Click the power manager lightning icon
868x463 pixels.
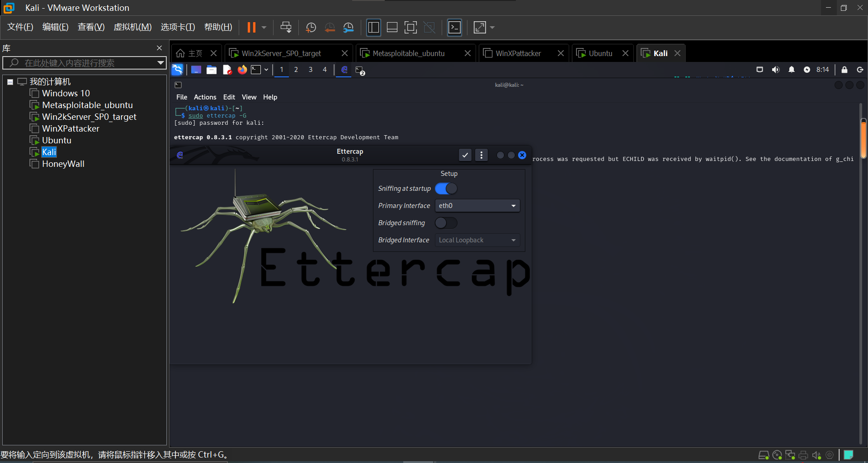click(807, 70)
